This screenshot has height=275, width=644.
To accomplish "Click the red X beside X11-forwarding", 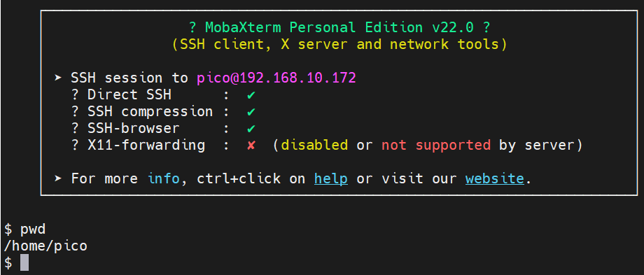I will (x=251, y=146).
